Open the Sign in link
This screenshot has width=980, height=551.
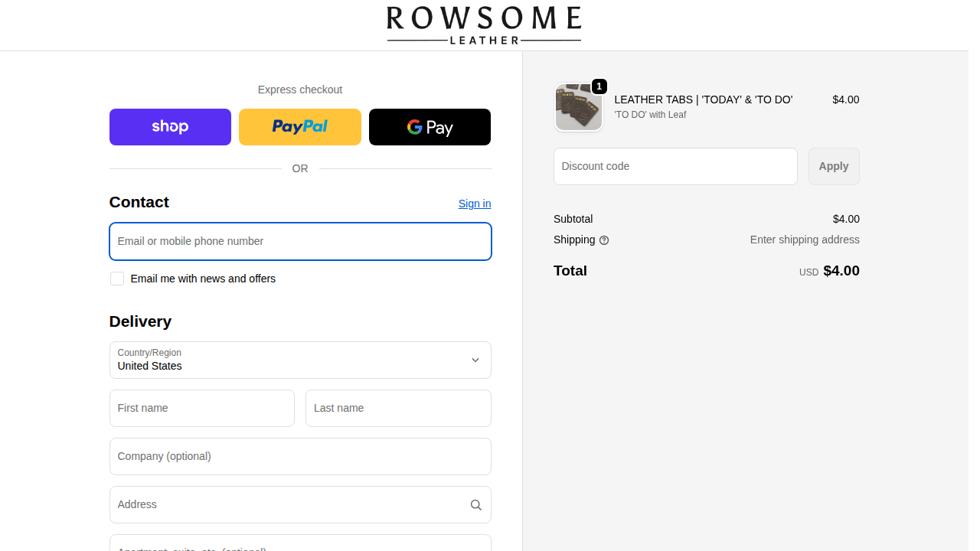475,204
